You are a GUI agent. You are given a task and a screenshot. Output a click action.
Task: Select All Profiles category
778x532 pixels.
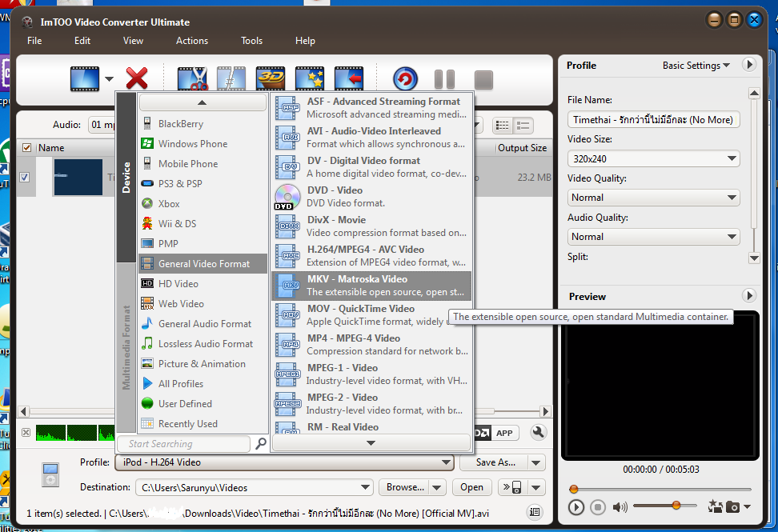coord(203,384)
